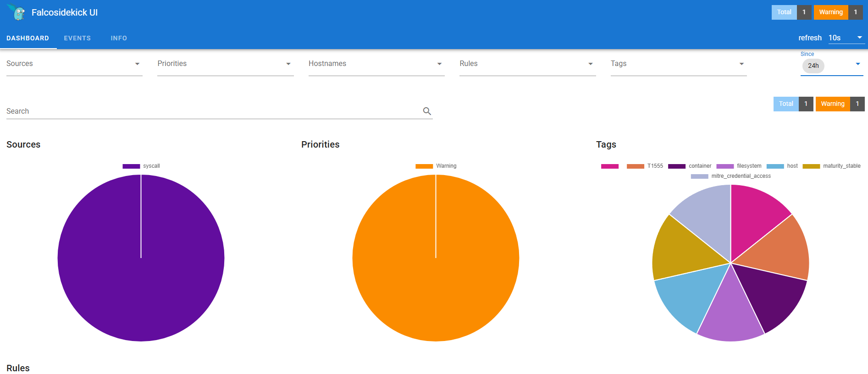Click the dashboard Warning count badge
868x374 pixels.
point(840,104)
